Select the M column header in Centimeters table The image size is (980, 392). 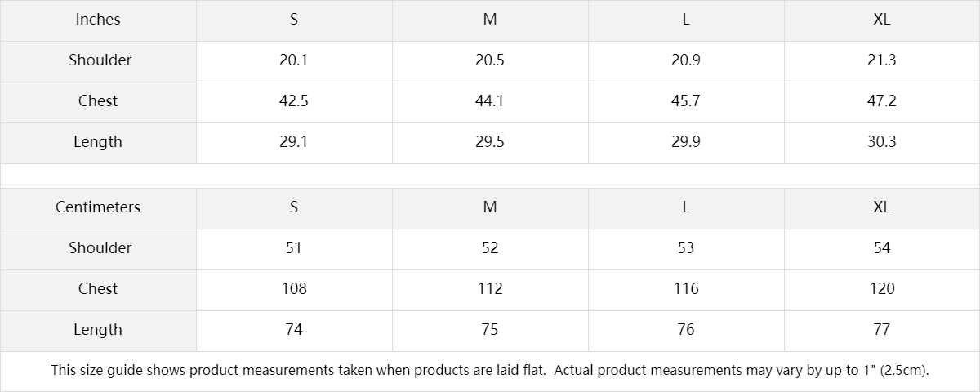[x=490, y=207]
